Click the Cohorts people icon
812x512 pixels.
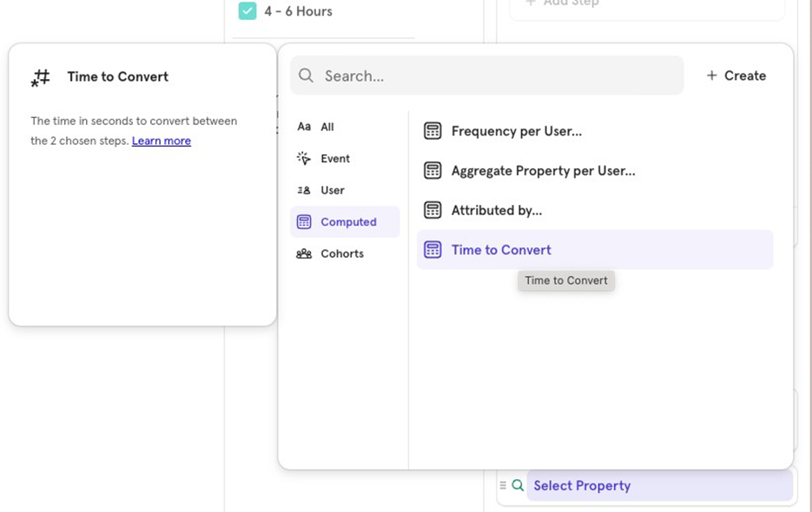click(304, 254)
